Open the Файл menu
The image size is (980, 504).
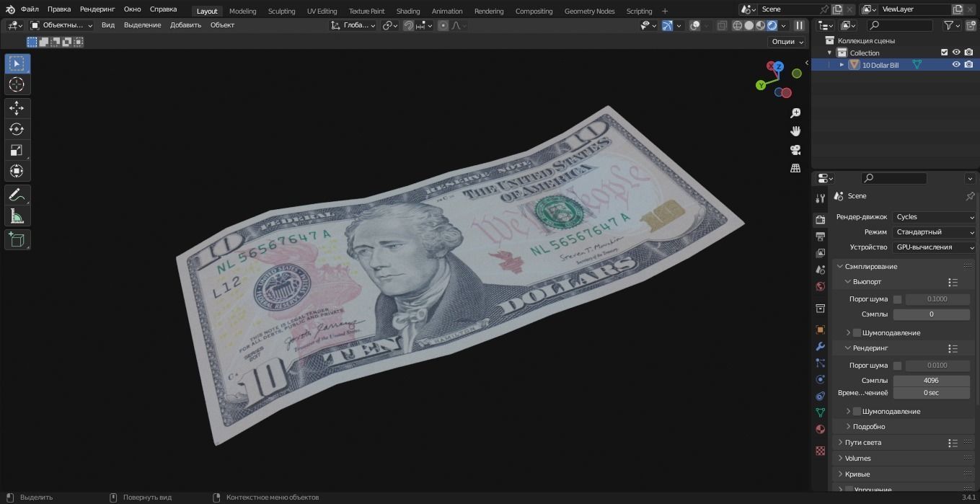pos(30,9)
